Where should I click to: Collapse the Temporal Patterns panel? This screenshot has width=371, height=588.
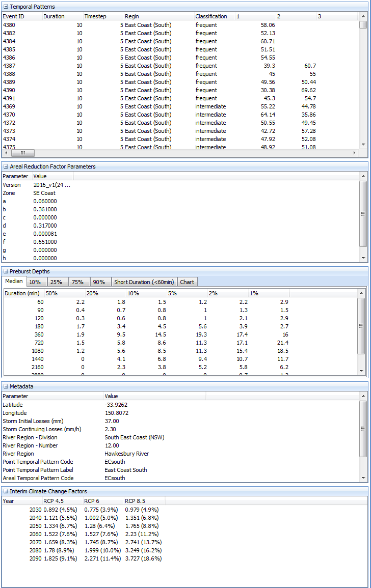[6, 7]
